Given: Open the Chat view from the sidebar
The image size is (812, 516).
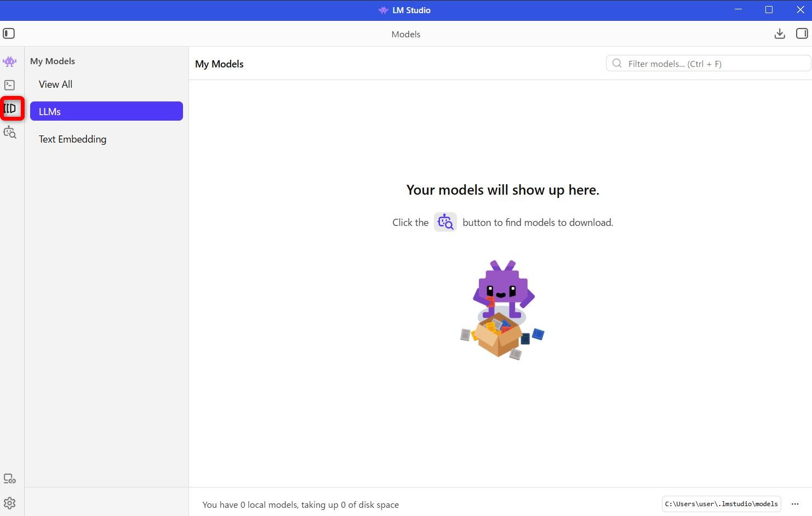Looking at the screenshot, I should coord(10,61).
